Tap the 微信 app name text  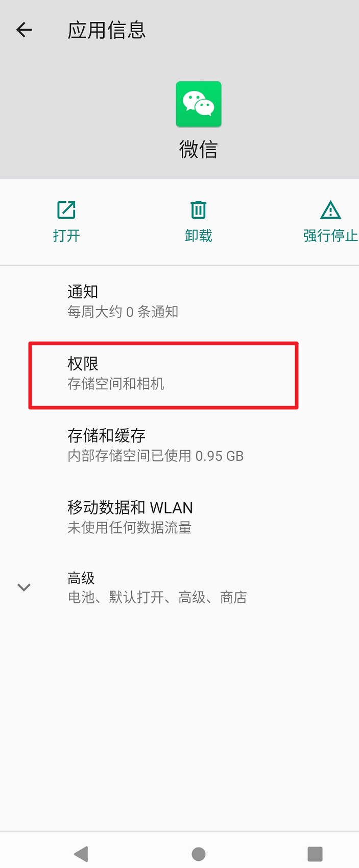coord(199,149)
